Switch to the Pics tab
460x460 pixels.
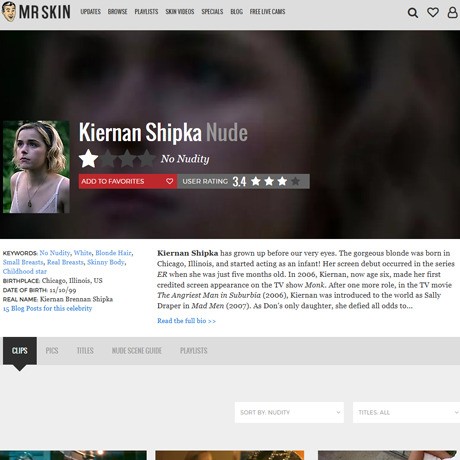52,351
